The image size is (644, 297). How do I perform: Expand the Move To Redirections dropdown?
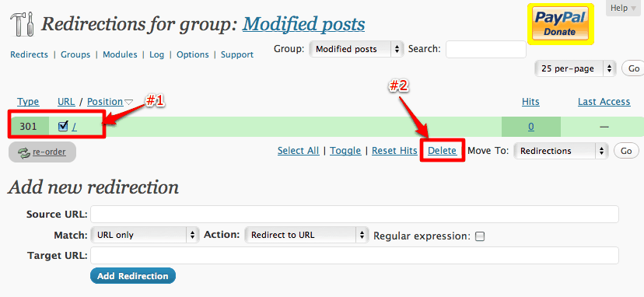coord(561,151)
